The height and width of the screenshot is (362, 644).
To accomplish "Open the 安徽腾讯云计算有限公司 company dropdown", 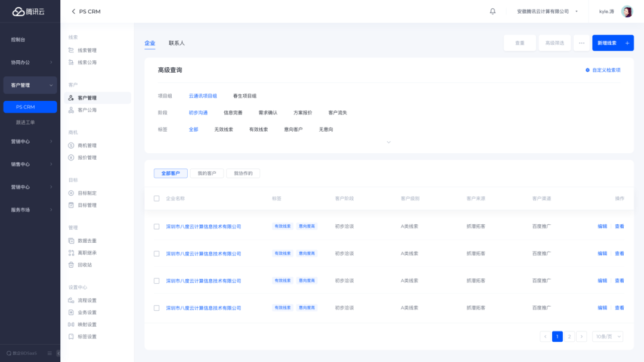I will 547,11.
